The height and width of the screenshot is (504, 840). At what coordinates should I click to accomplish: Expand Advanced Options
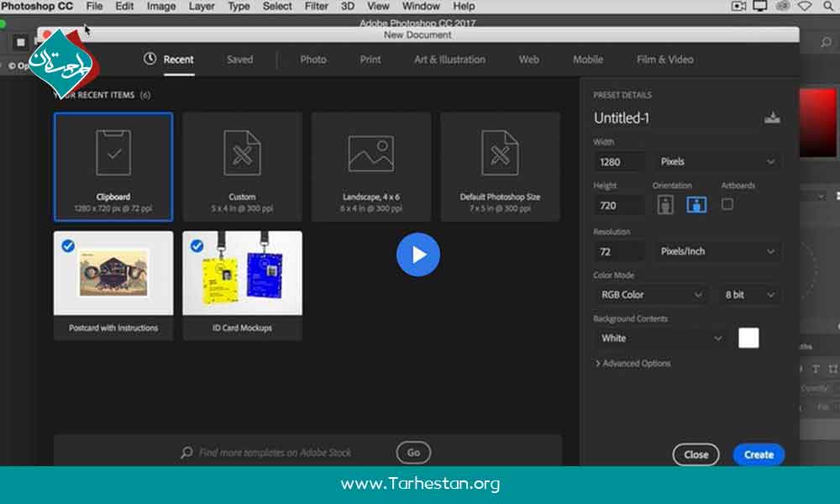click(633, 363)
